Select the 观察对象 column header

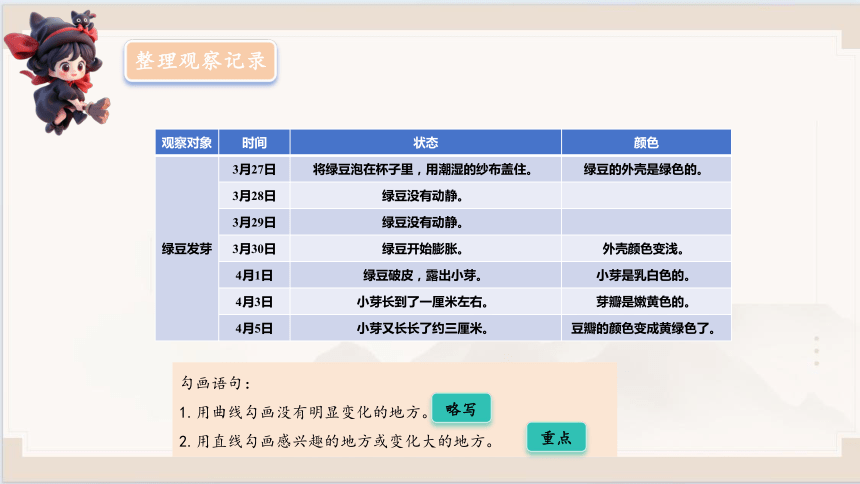[187, 143]
